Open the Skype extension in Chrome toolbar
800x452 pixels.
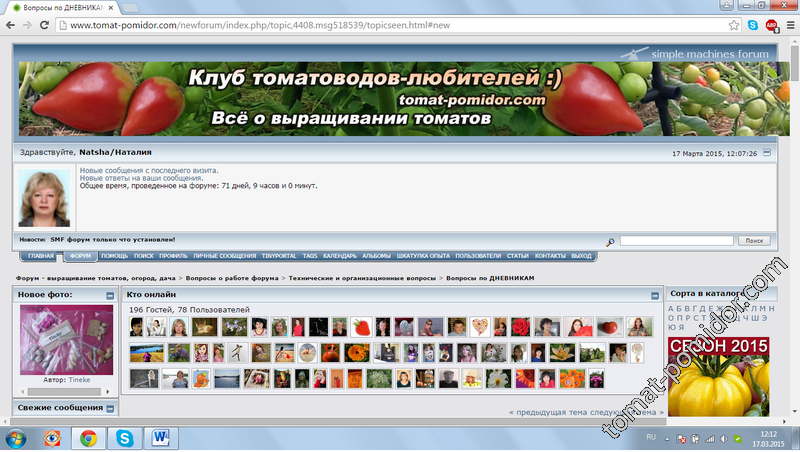click(x=752, y=24)
